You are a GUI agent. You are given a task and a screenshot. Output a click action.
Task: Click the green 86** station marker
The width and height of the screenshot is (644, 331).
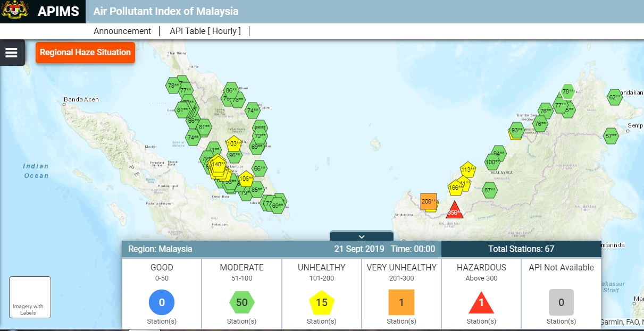pyautogui.click(x=231, y=90)
